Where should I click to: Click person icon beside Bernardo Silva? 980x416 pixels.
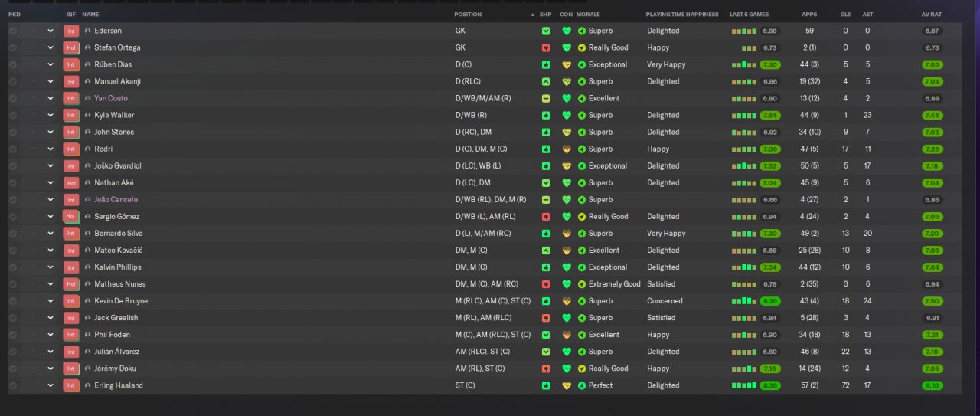click(88, 234)
